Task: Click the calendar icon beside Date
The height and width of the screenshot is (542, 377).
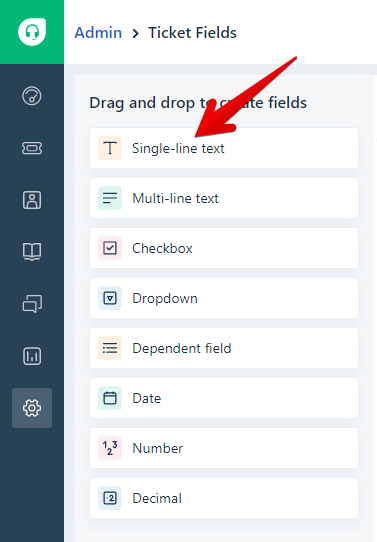Action: click(x=110, y=398)
